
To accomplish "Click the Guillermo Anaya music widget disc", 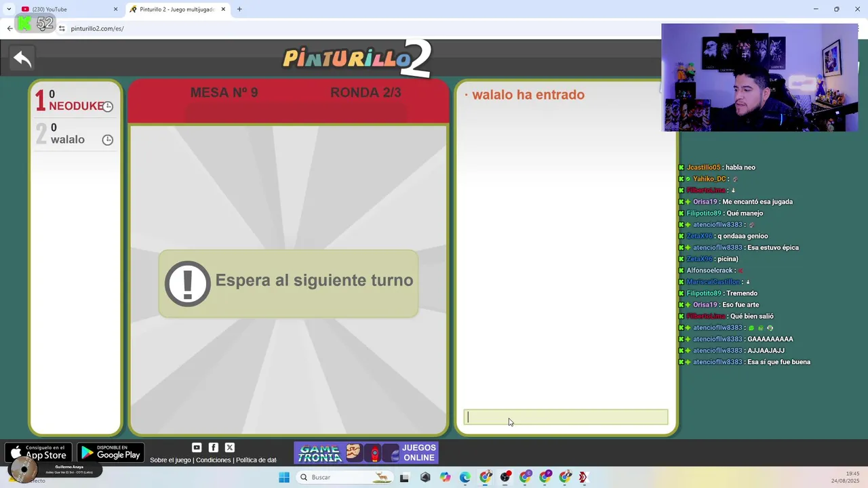I will tap(24, 469).
